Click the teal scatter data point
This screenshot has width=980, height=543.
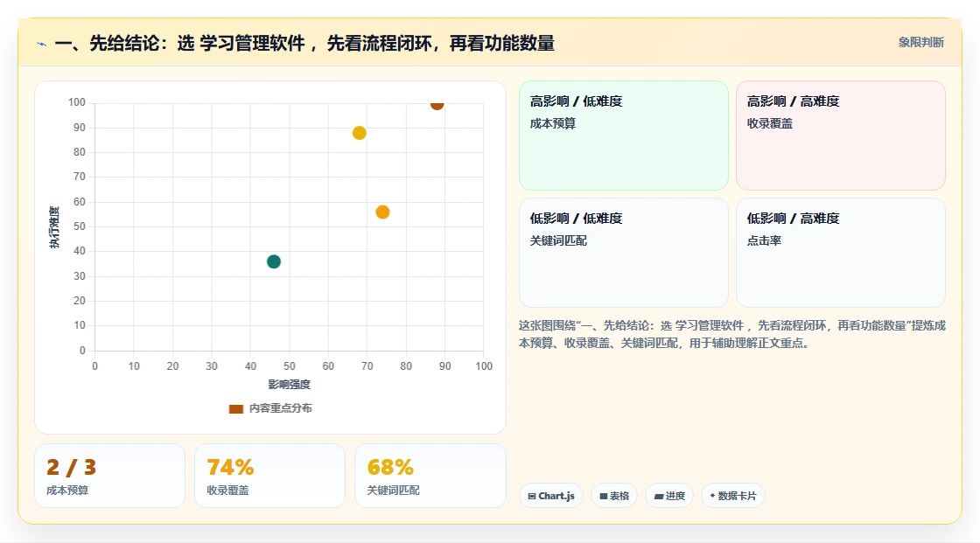(x=274, y=261)
